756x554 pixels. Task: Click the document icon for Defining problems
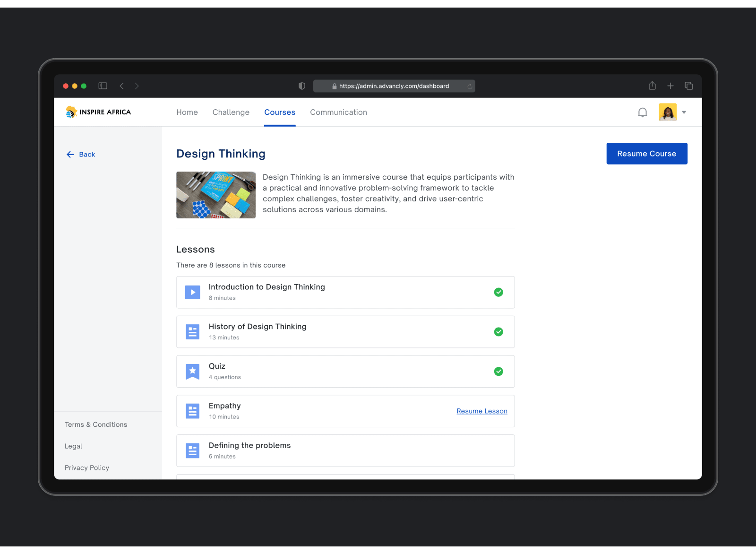pos(192,451)
